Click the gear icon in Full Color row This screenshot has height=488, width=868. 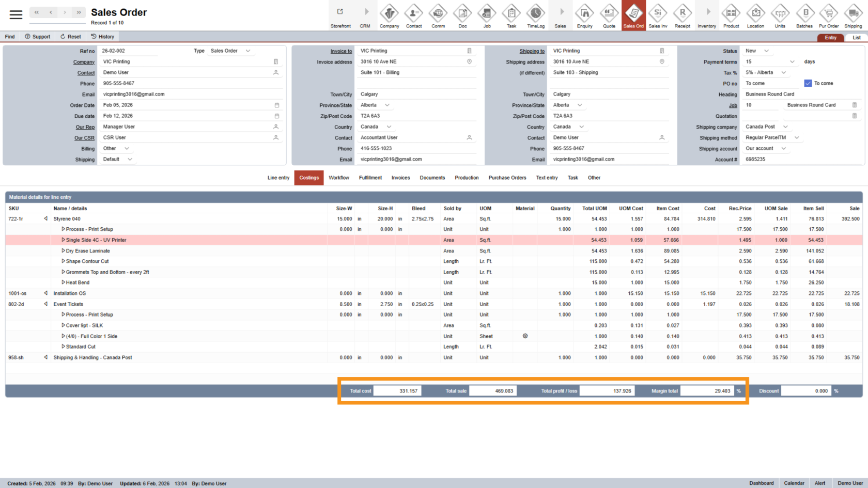click(x=525, y=336)
